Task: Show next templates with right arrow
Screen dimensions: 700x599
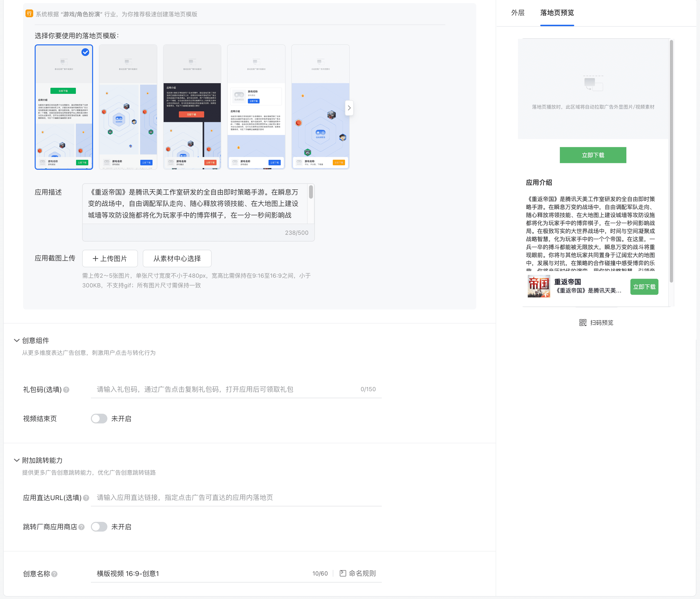Action: (x=349, y=108)
